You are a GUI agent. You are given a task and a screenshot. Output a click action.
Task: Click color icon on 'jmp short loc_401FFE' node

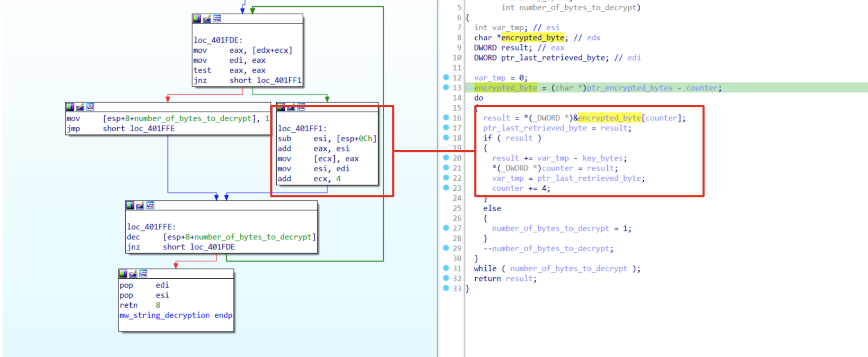coord(70,107)
